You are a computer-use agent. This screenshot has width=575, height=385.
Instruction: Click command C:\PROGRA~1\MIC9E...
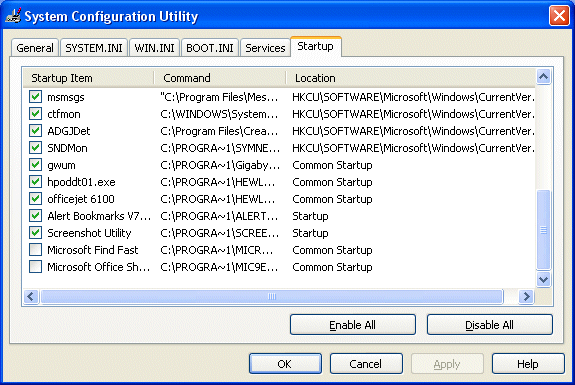click(219, 267)
